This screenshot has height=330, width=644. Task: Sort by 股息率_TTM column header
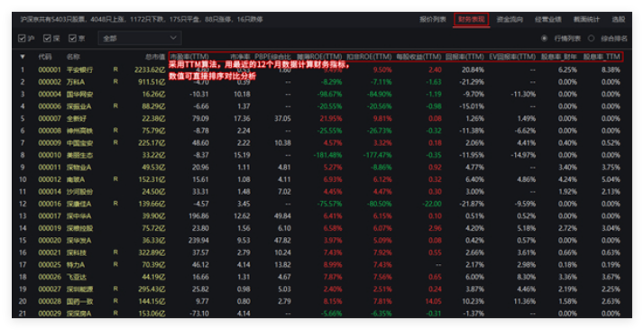(602, 57)
